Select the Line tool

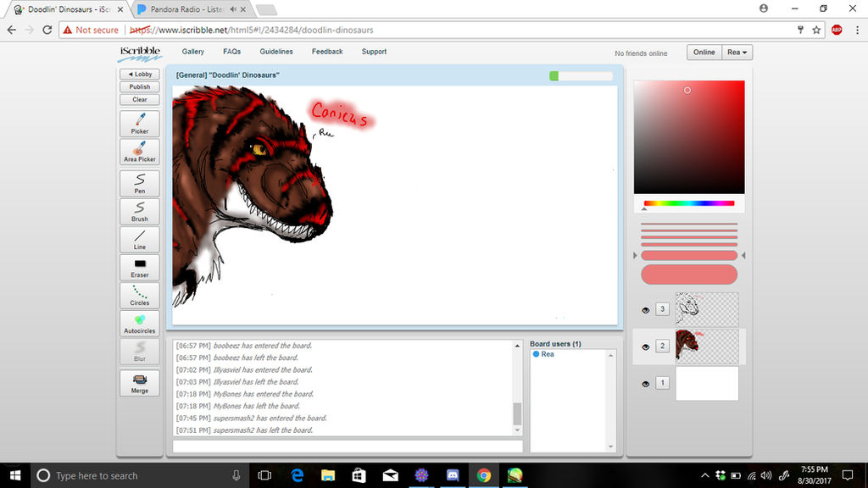tap(140, 240)
